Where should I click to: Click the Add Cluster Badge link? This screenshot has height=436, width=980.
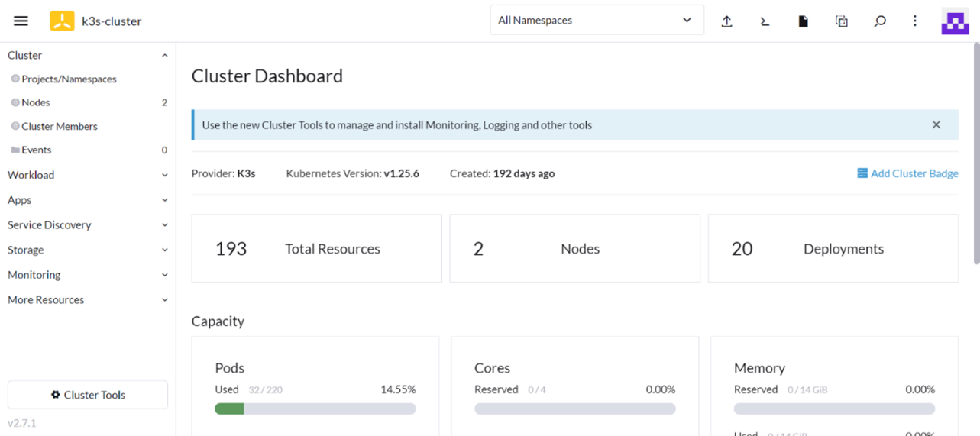click(x=907, y=173)
